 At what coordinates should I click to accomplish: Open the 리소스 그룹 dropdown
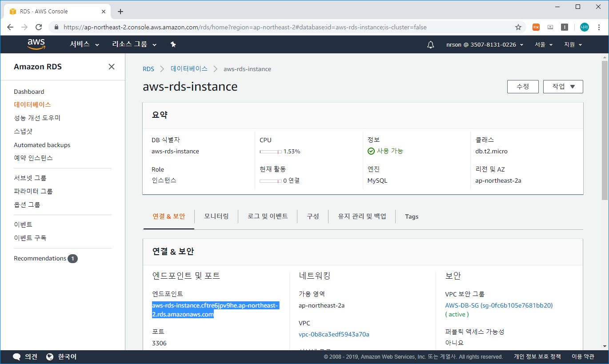135,44
